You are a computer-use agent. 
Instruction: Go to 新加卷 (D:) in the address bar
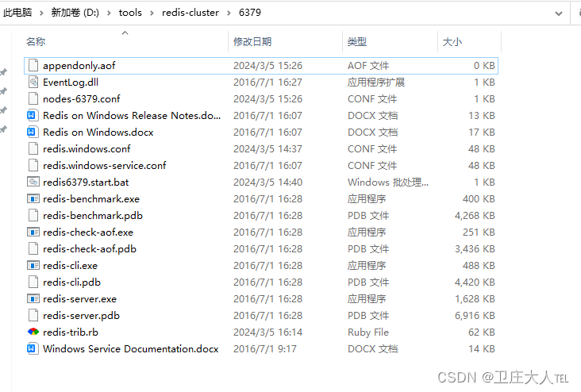pyautogui.click(x=75, y=13)
